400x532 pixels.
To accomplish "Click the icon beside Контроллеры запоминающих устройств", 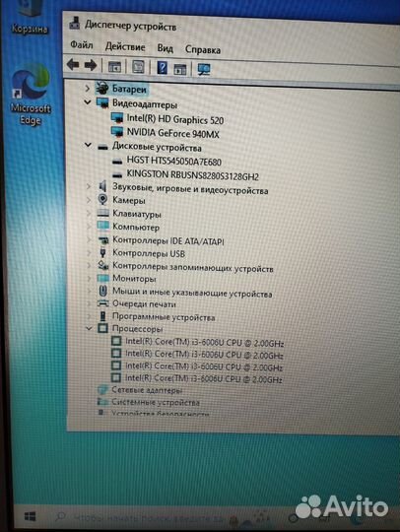I will [102, 265].
